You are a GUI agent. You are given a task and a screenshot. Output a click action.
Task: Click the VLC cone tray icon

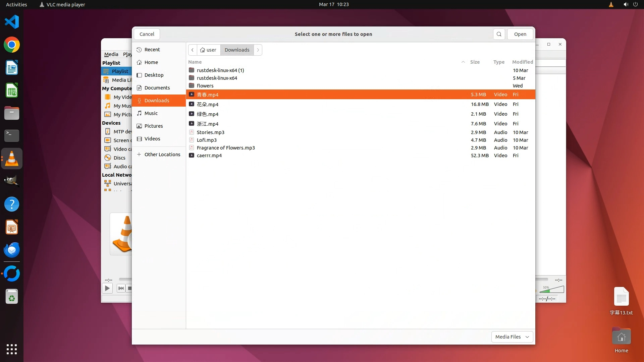[611, 4]
